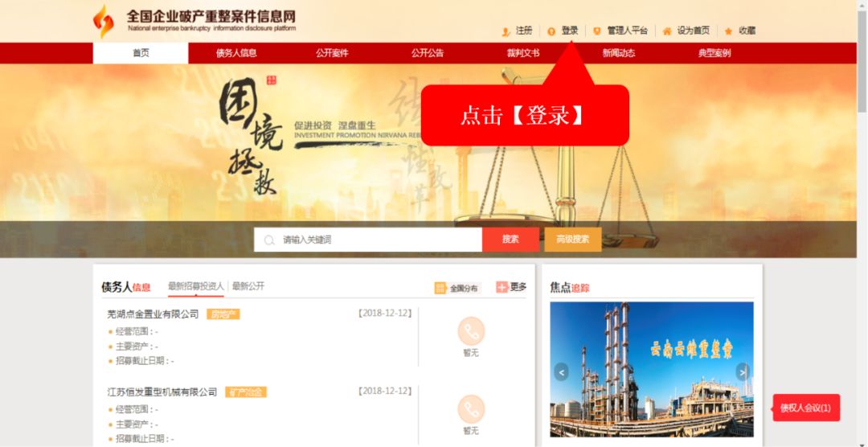
Task: Open 高级搜索 advanced search
Action: point(573,240)
